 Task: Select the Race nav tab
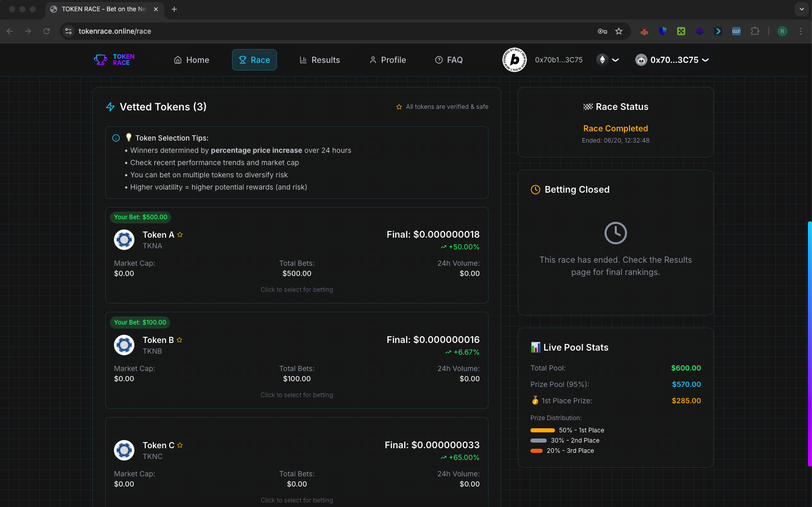pos(254,60)
